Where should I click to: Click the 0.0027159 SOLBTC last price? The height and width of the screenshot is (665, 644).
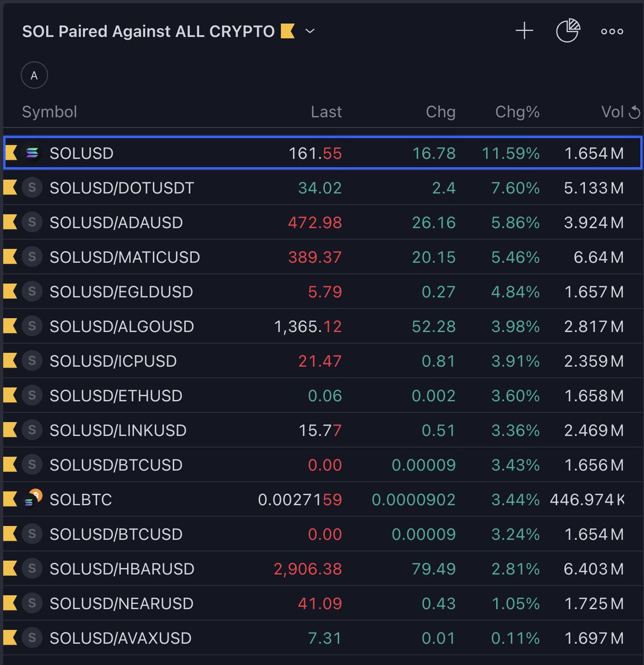(x=300, y=499)
